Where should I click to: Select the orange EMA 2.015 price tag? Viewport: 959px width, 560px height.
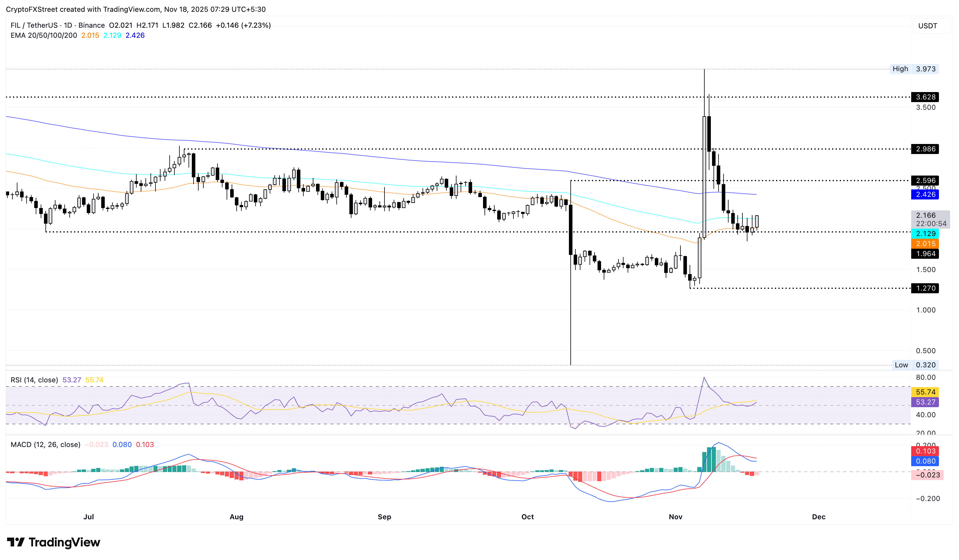(926, 244)
